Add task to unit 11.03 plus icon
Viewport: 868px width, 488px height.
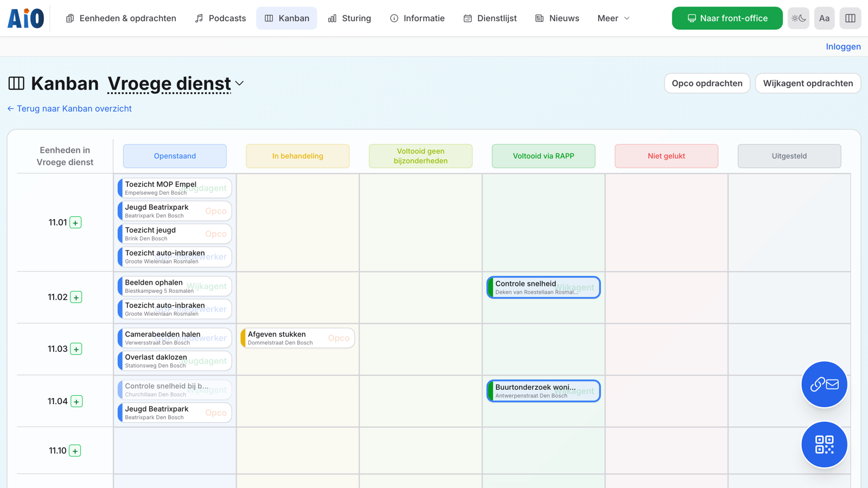click(x=76, y=349)
